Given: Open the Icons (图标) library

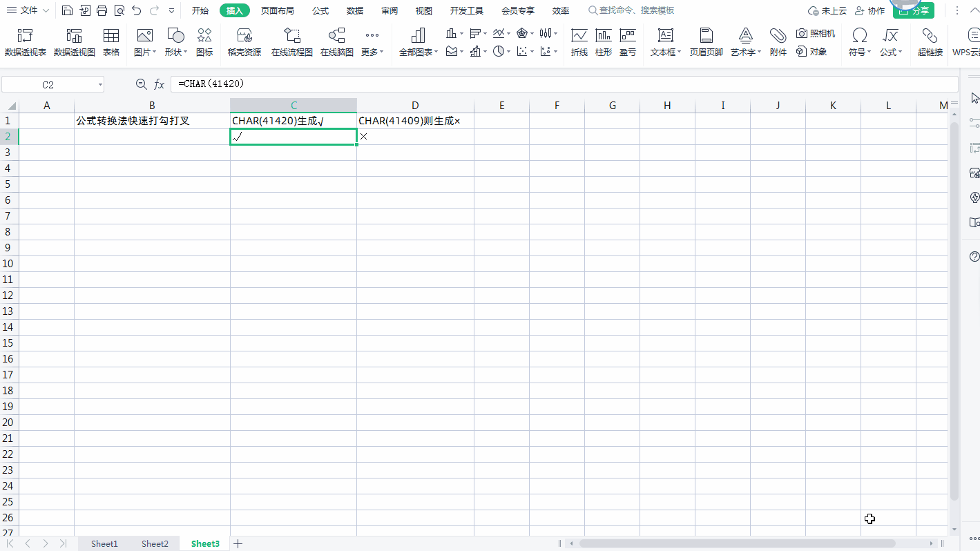Looking at the screenshot, I should (x=204, y=42).
